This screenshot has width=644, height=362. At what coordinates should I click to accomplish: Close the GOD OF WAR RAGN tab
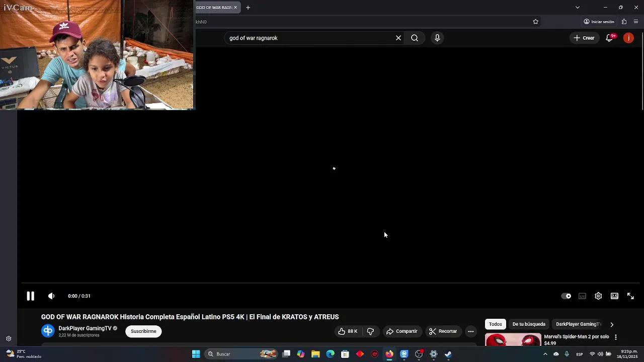[x=235, y=8]
